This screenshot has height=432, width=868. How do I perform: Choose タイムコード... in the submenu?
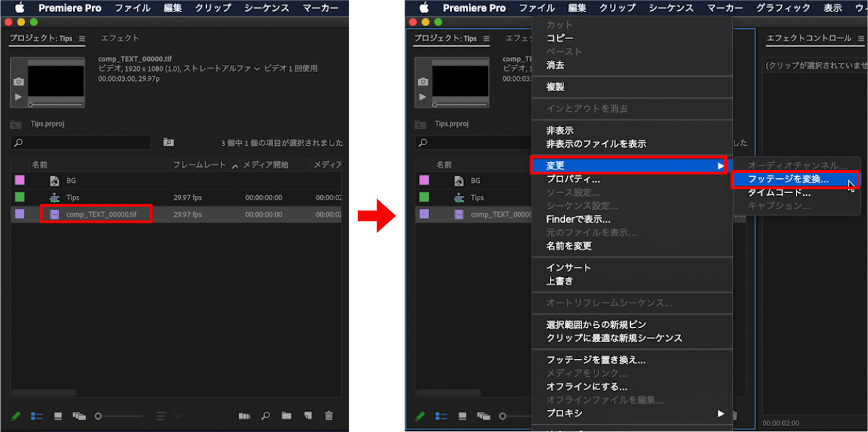tap(779, 192)
